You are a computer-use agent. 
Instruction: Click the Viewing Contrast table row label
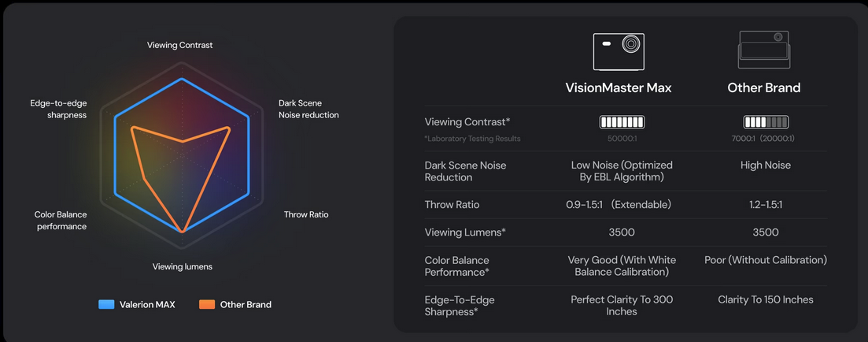(467, 122)
